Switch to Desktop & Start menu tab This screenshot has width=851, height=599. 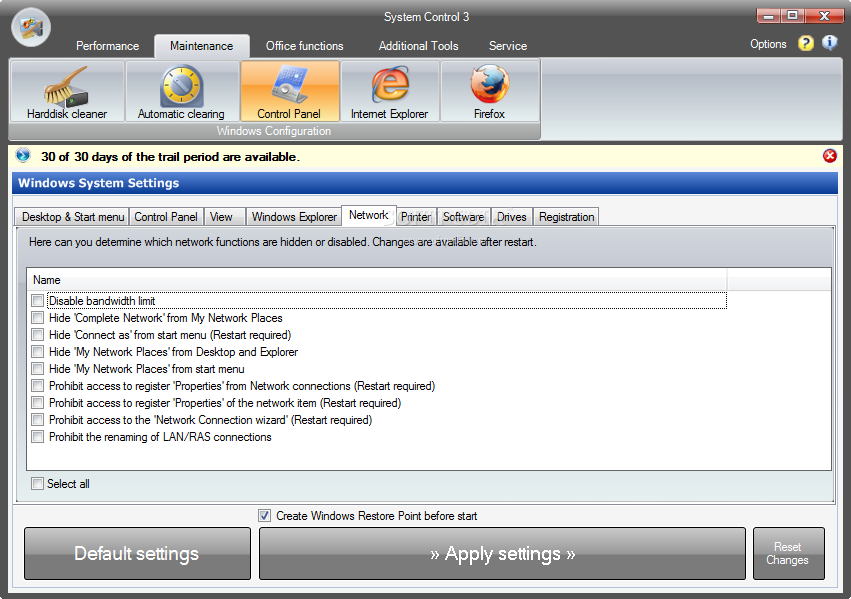click(x=73, y=217)
